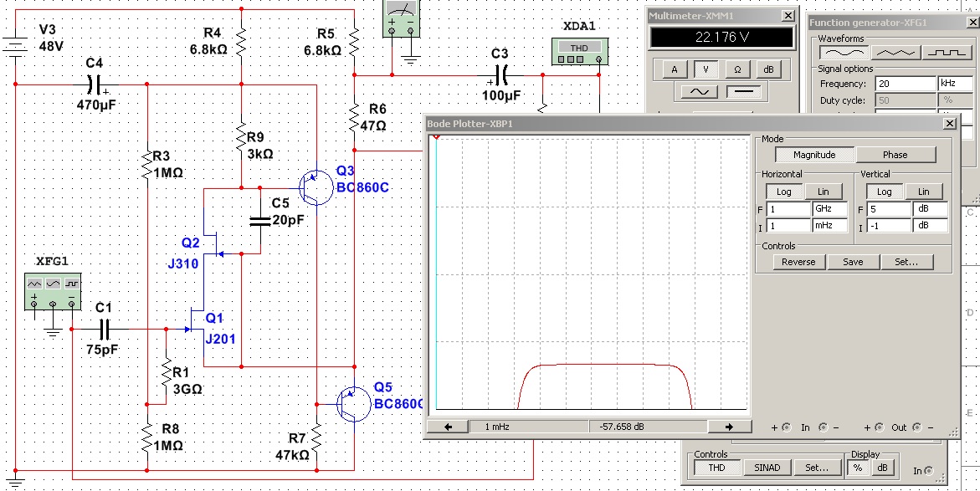Screen dimensions: 980x491
Task: Select transistor Q3 BC860C symbol
Action: tap(316, 188)
